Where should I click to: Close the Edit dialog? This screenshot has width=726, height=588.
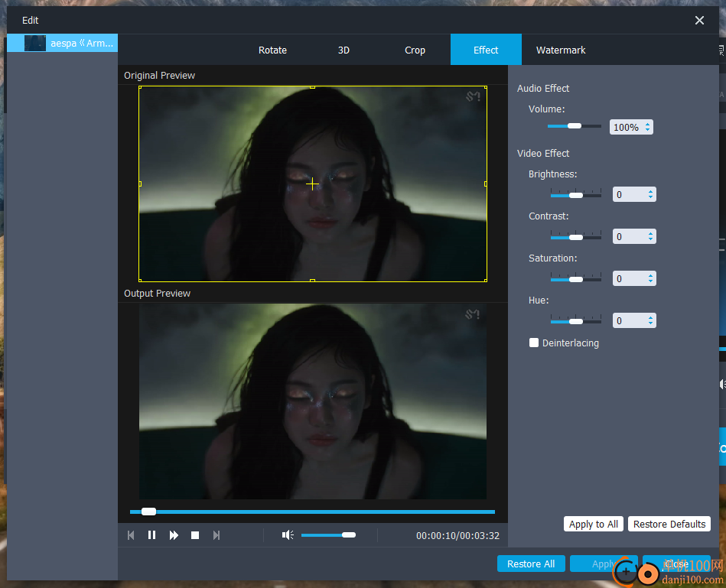pos(699,21)
